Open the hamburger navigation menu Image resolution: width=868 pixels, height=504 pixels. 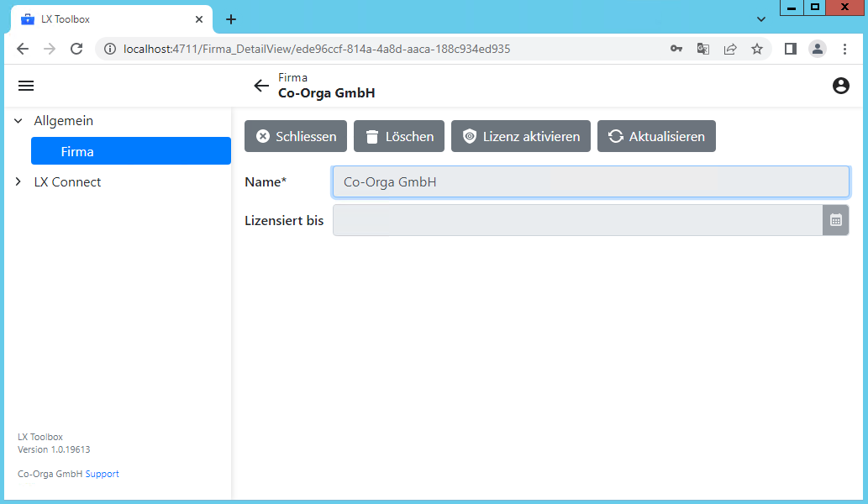click(26, 86)
